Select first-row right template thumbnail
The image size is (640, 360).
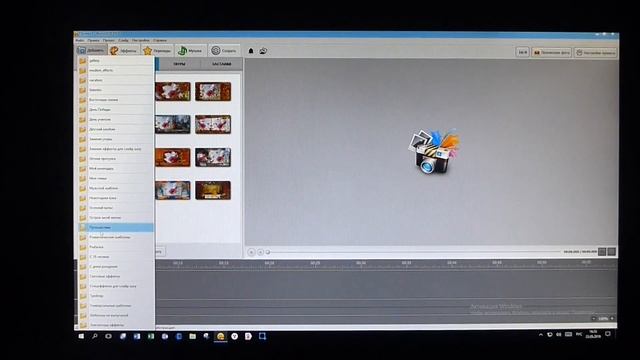click(x=213, y=91)
